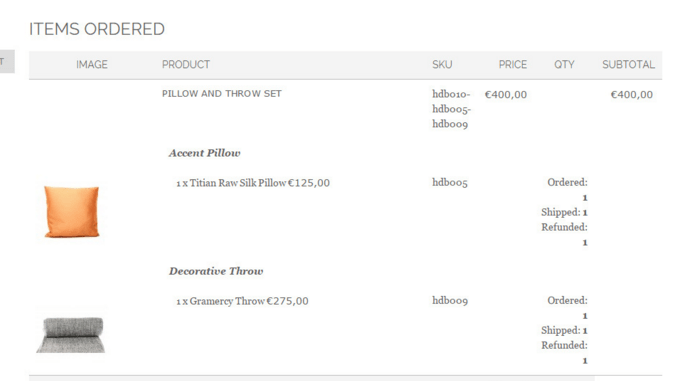Select the Titian Raw Silk Pillow line
Image resolution: width=679 pixels, height=381 pixels.
(x=253, y=183)
